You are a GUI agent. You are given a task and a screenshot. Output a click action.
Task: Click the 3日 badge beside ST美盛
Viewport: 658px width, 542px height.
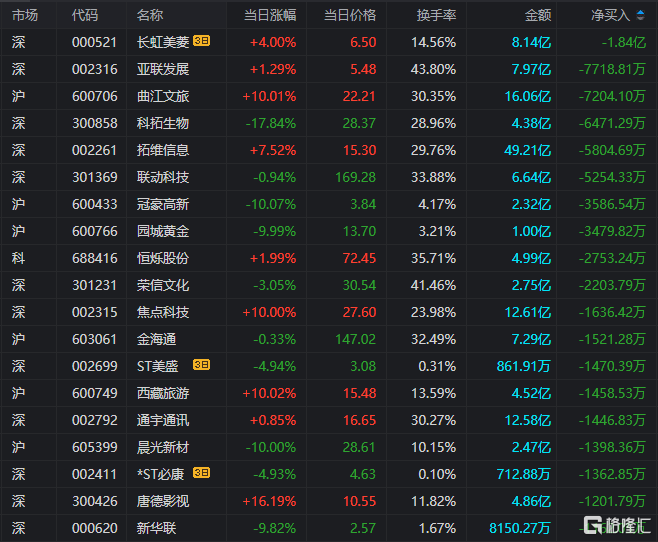(201, 365)
